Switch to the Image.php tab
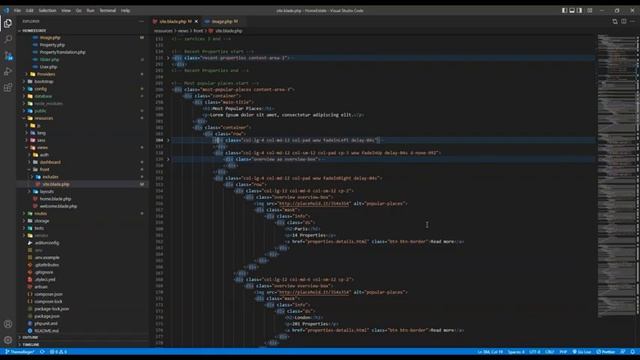Screen dimensions: 640x360 pos(222,21)
